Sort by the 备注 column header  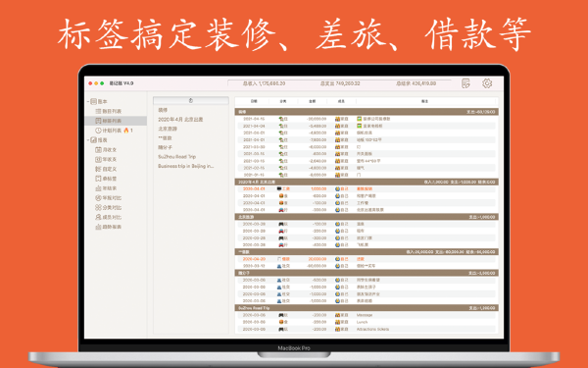[424, 101]
